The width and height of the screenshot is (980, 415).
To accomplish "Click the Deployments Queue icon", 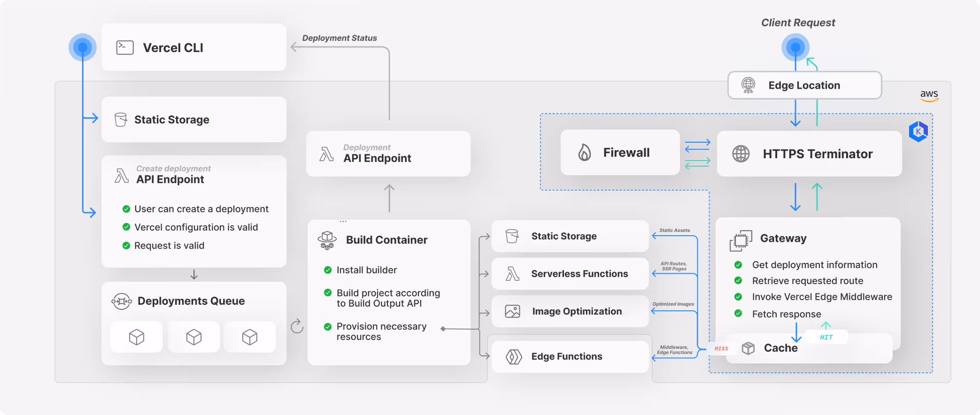I will coord(121,301).
